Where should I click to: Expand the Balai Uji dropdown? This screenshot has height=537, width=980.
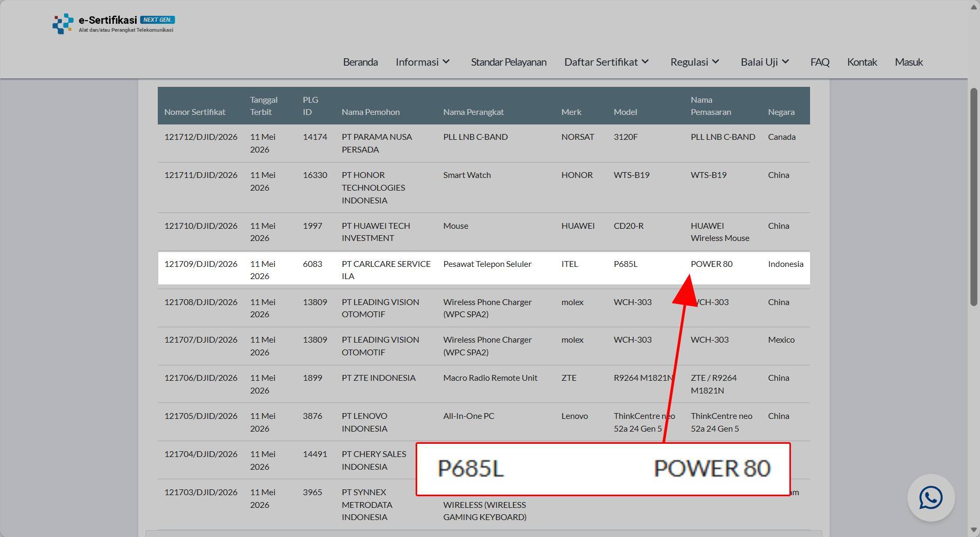coord(765,62)
